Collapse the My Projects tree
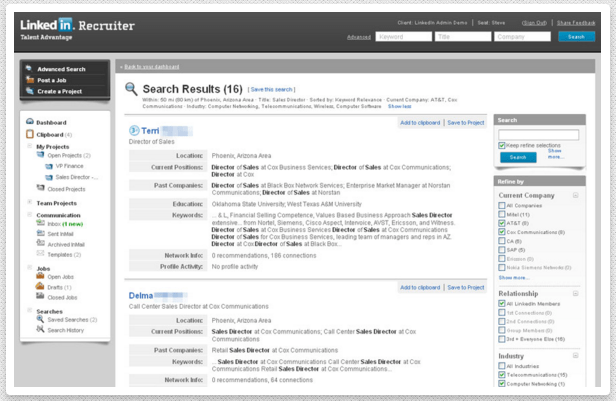616x401 pixels. tap(29, 146)
